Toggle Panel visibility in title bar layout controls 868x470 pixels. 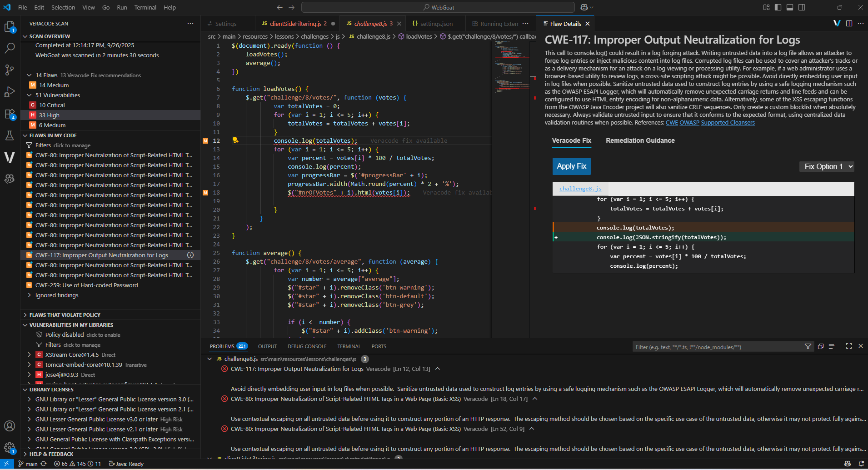[x=790, y=7]
